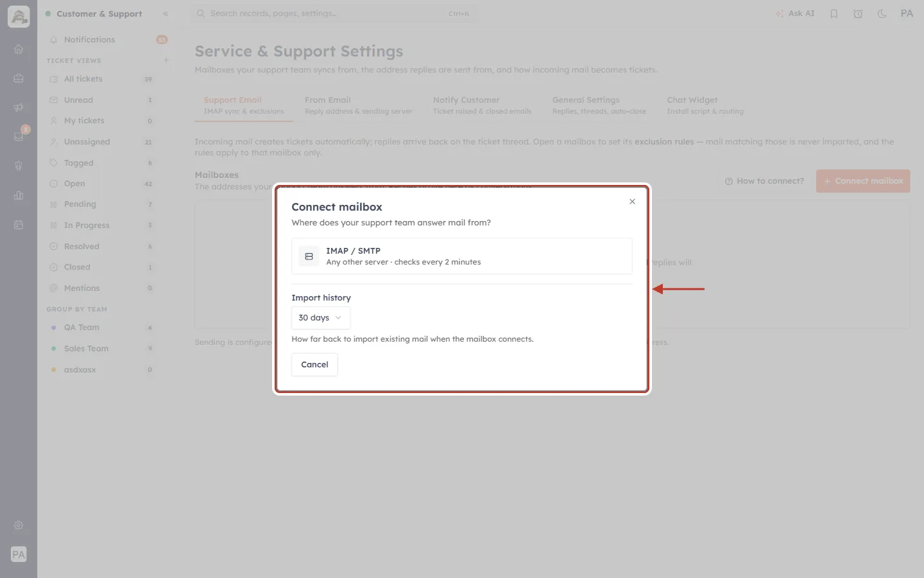Open Notifications in the sidebar
This screenshot has height=578, width=924.
click(x=108, y=40)
